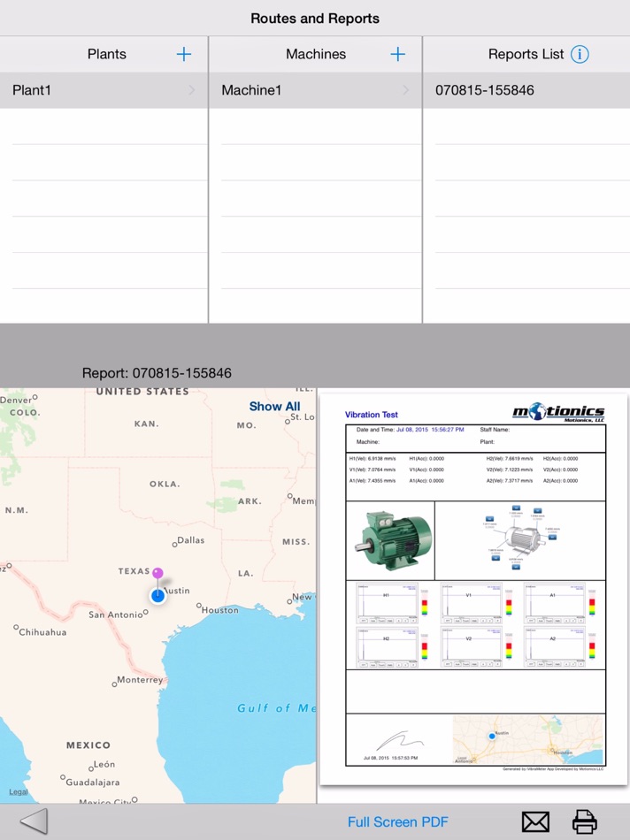Print the report with printer icon

584,821
